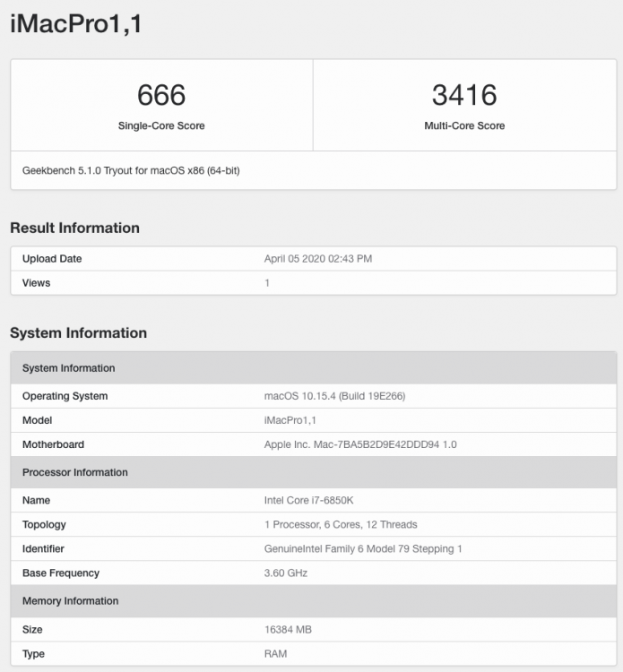623x672 pixels.
Task: Select the iMacPro1,1 model value in the table
Action: (x=290, y=420)
